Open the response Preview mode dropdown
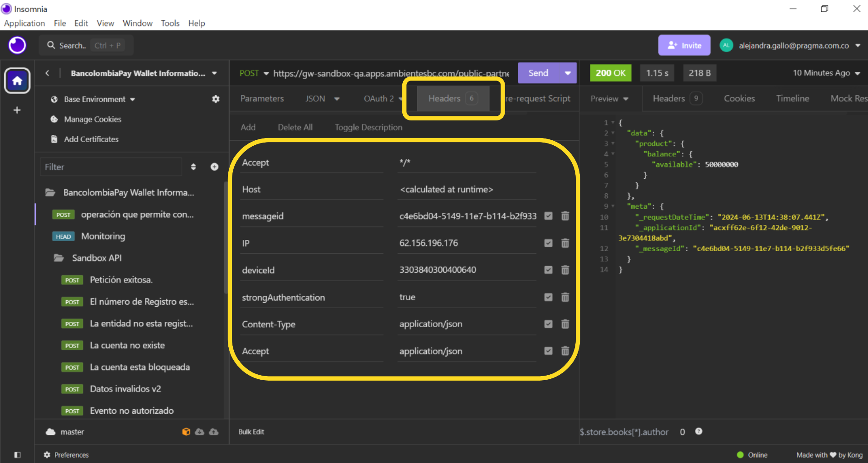This screenshot has width=868, height=463. (609, 99)
